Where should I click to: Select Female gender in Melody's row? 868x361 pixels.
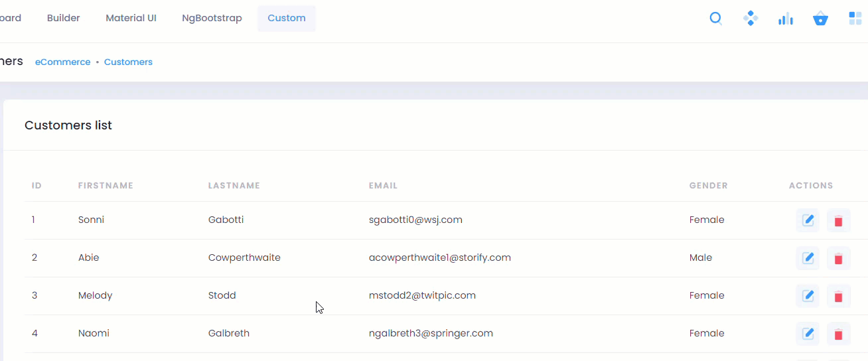pyautogui.click(x=707, y=295)
